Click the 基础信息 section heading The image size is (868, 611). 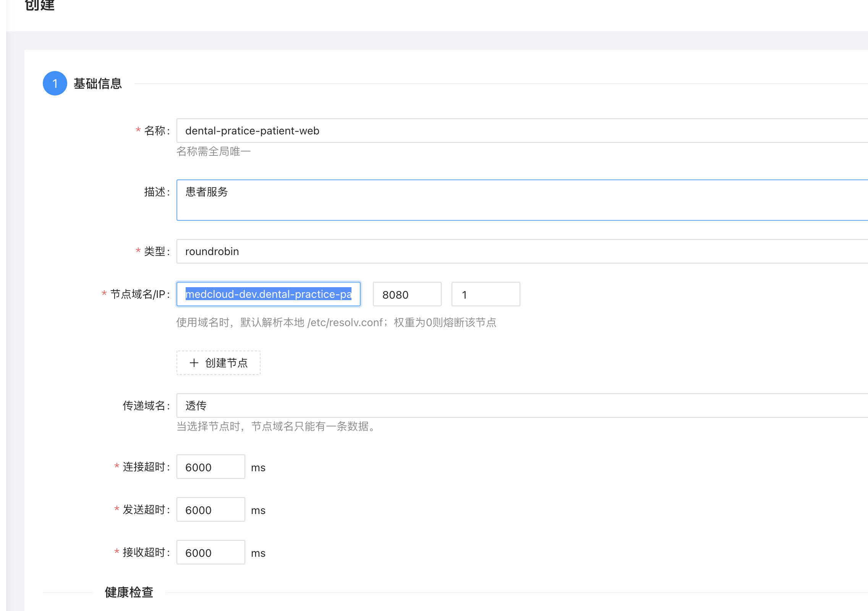point(98,84)
